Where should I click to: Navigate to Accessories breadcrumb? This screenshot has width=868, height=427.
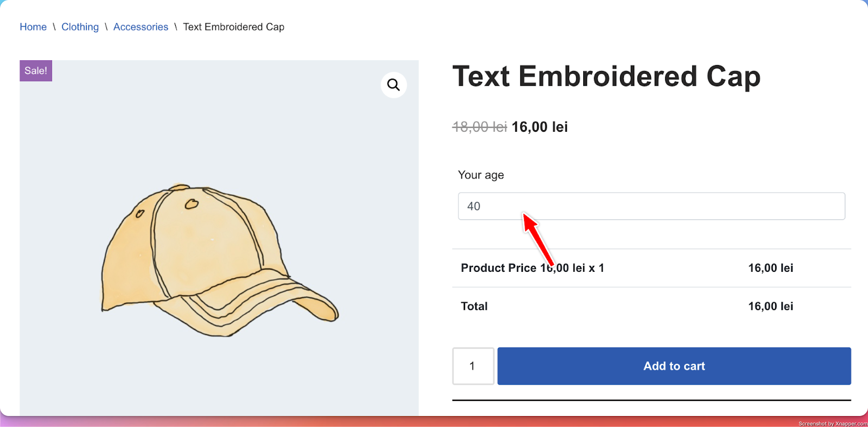(141, 27)
